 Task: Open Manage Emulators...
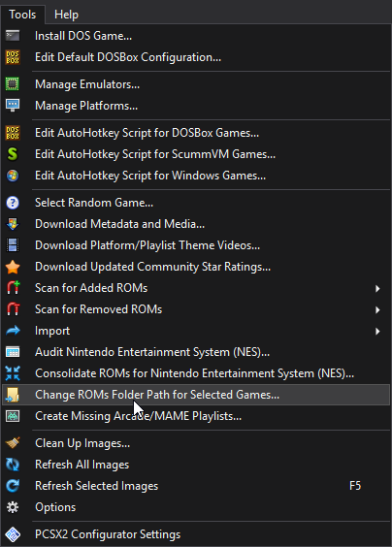(196, 84)
